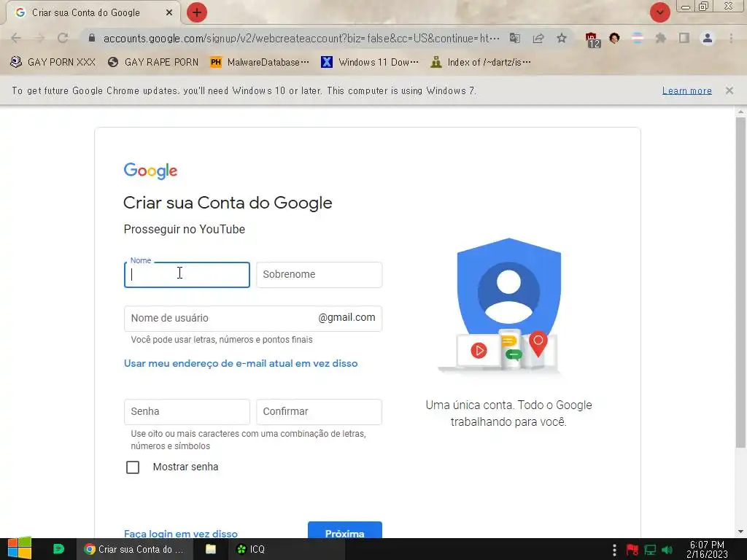The image size is (747, 560).
Task: Open the Windows 11 Dow... bookmark
Action: pyautogui.click(x=370, y=62)
